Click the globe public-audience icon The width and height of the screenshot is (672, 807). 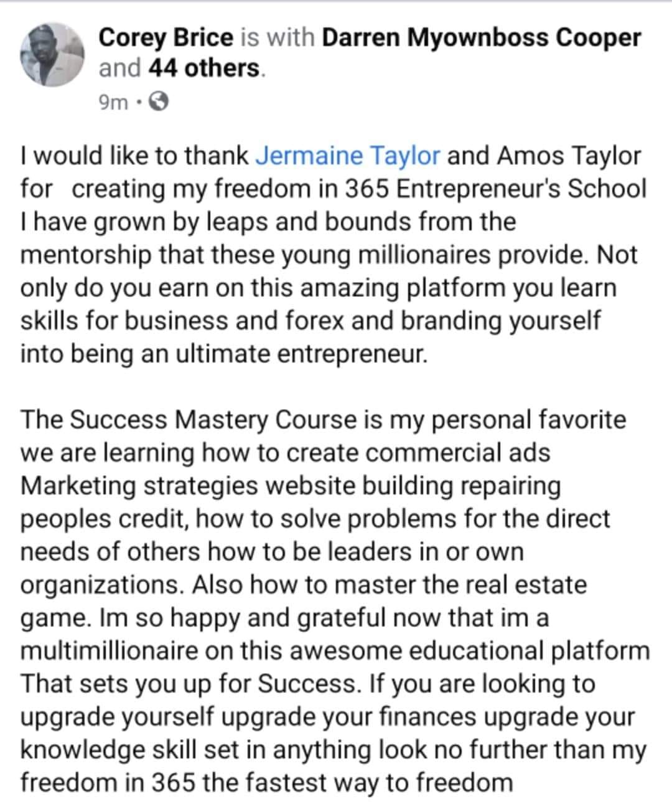click(x=159, y=101)
